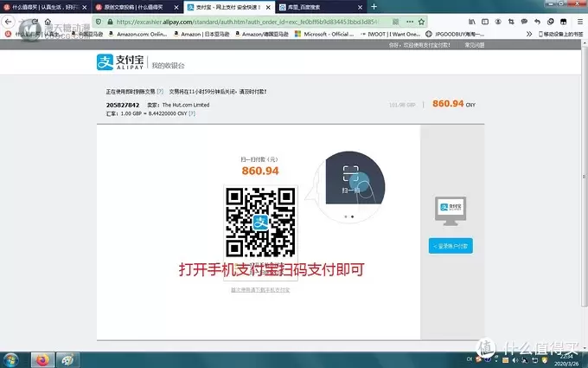Open the Library toolbar icon

coord(472,22)
